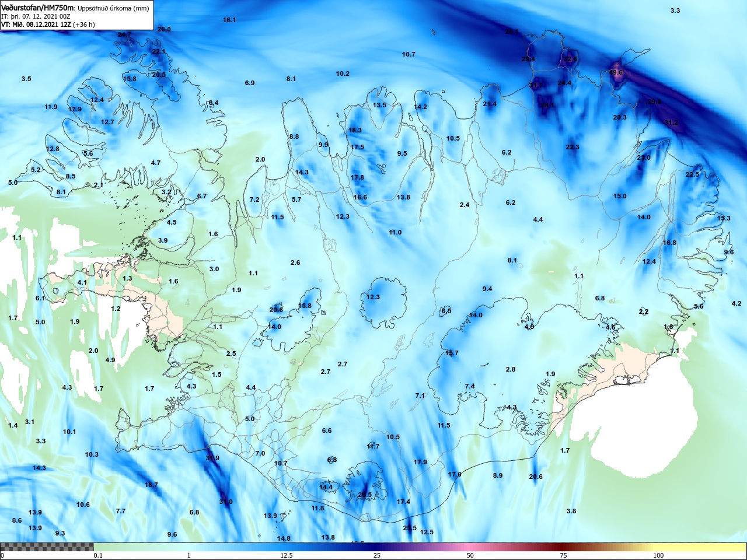This screenshot has width=747, height=560.
Task: Click the 7.7 precipitation value
Action: 121,512
